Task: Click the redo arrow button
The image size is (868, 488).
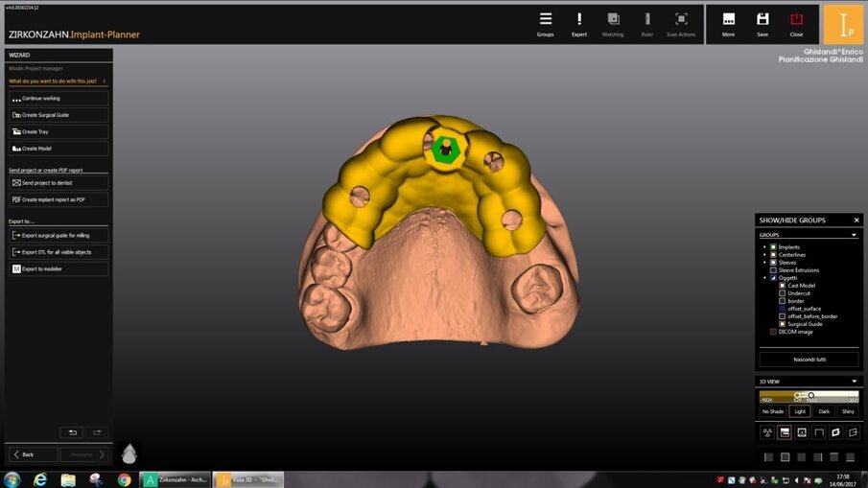Action: click(97, 432)
